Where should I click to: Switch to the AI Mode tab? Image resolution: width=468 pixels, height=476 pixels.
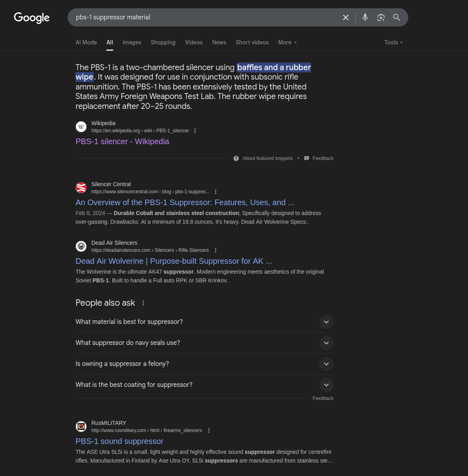[86, 42]
